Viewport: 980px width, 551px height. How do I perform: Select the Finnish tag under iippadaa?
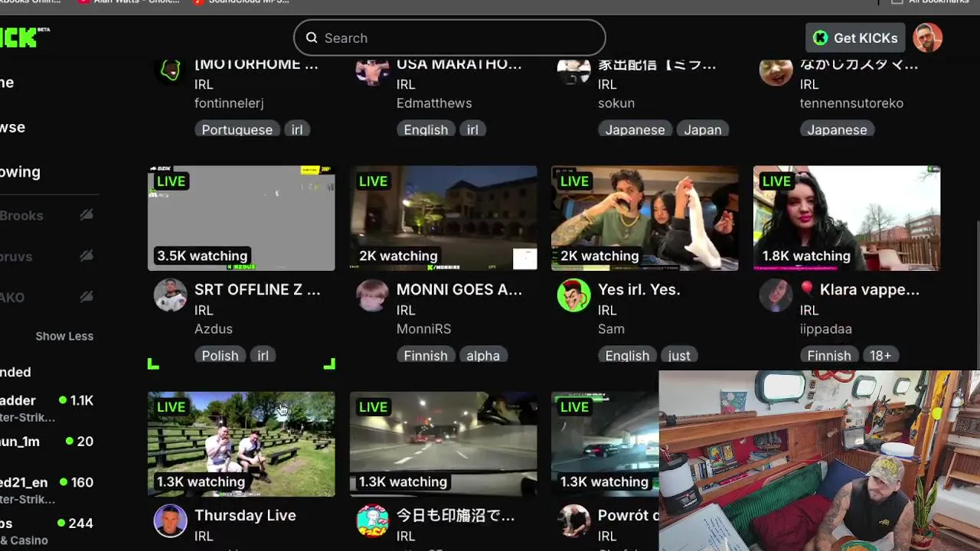click(829, 355)
